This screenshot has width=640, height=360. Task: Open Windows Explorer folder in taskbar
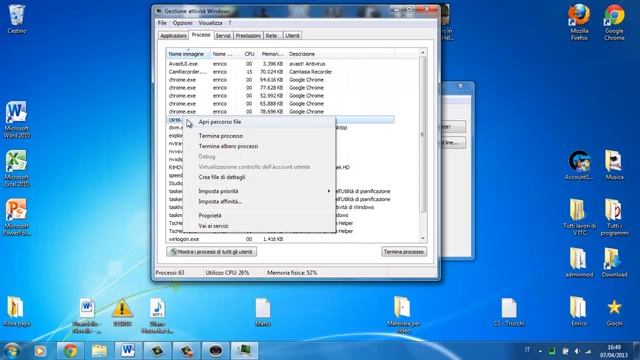(99, 351)
